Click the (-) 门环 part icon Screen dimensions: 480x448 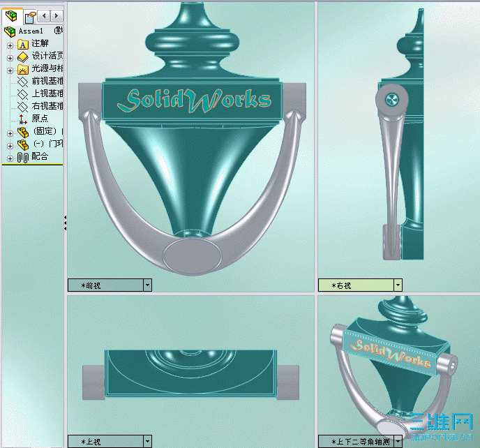click(23, 145)
